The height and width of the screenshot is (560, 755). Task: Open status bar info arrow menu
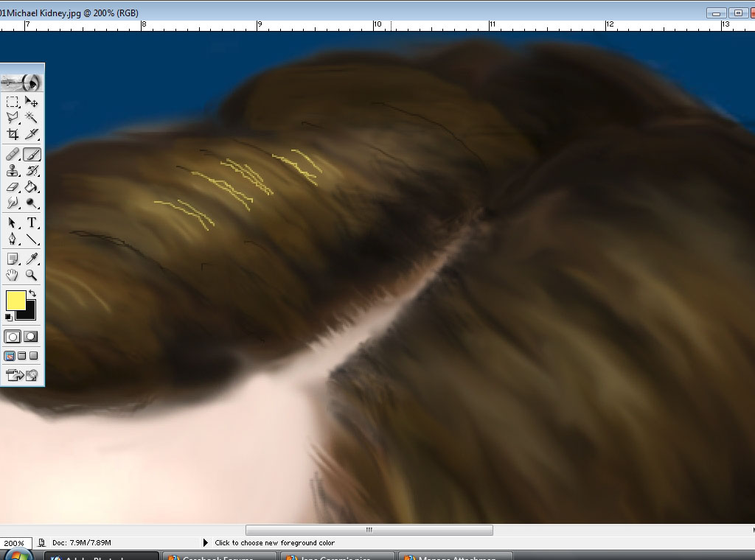pos(205,543)
